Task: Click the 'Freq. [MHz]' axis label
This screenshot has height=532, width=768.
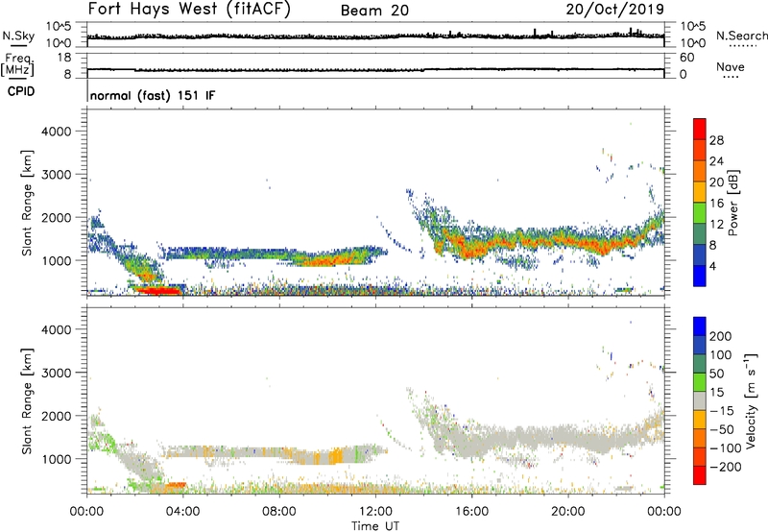Action: [18, 64]
